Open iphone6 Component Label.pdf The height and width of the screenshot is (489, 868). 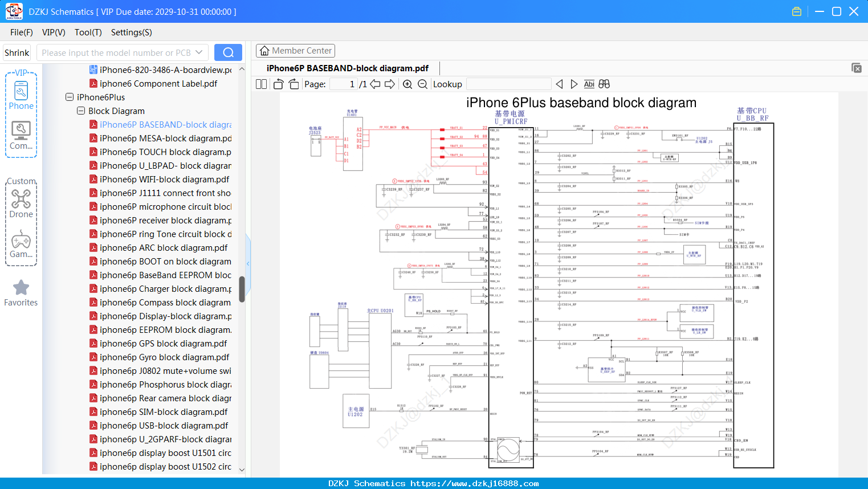point(158,83)
